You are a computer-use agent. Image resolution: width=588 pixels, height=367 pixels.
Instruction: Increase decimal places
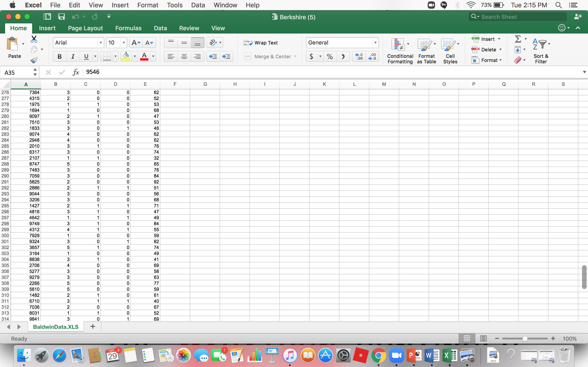coord(359,56)
